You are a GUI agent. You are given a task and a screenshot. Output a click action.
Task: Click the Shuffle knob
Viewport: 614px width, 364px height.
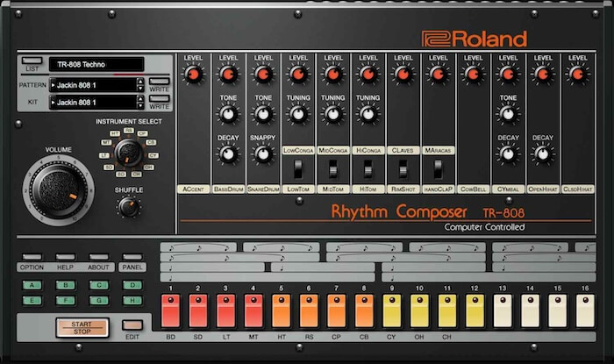pos(128,205)
